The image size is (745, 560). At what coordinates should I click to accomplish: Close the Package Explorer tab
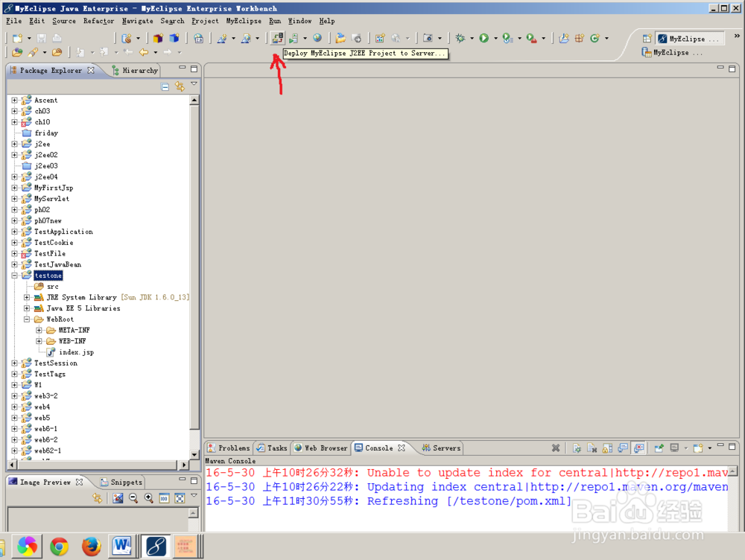click(x=91, y=70)
